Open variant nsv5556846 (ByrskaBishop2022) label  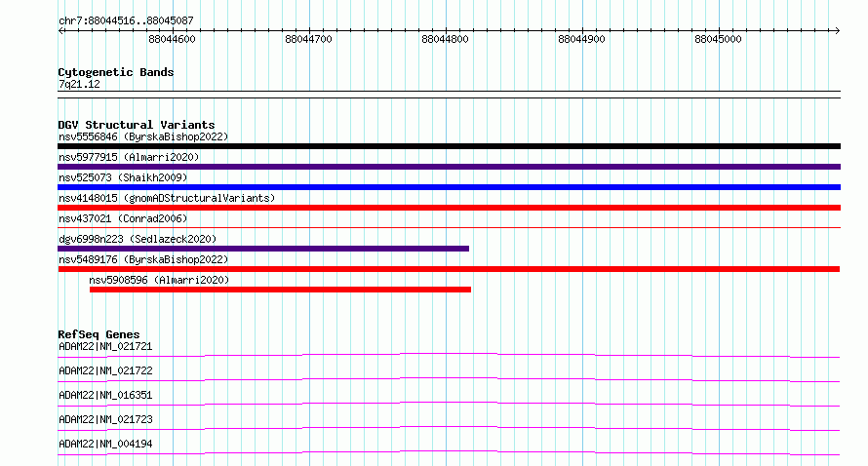click(143, 136)
